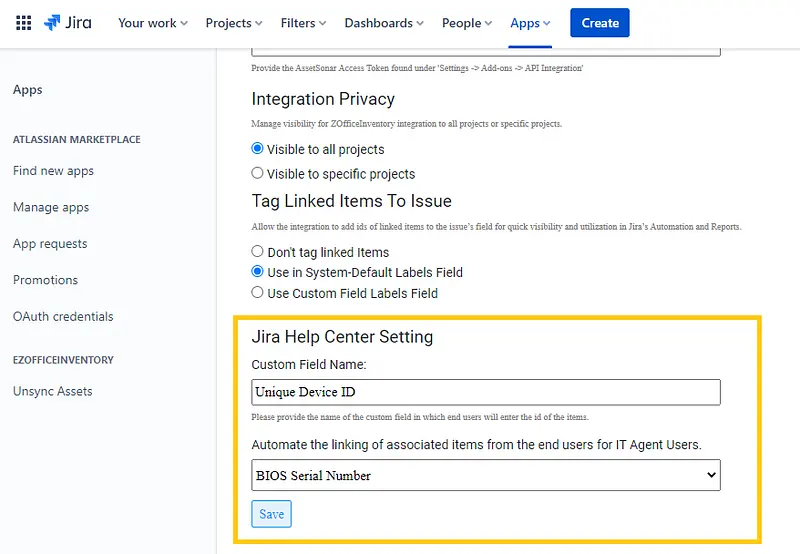Click the Create button
This screenshot has height=554, width=800.
tap(599, 23)
